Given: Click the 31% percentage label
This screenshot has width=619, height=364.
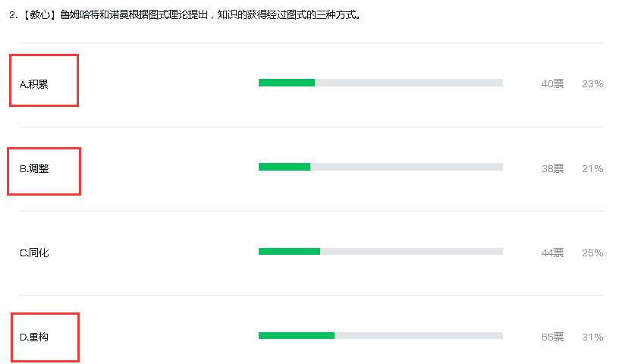Looking at the screenshot, I should [x=592, y=337].
